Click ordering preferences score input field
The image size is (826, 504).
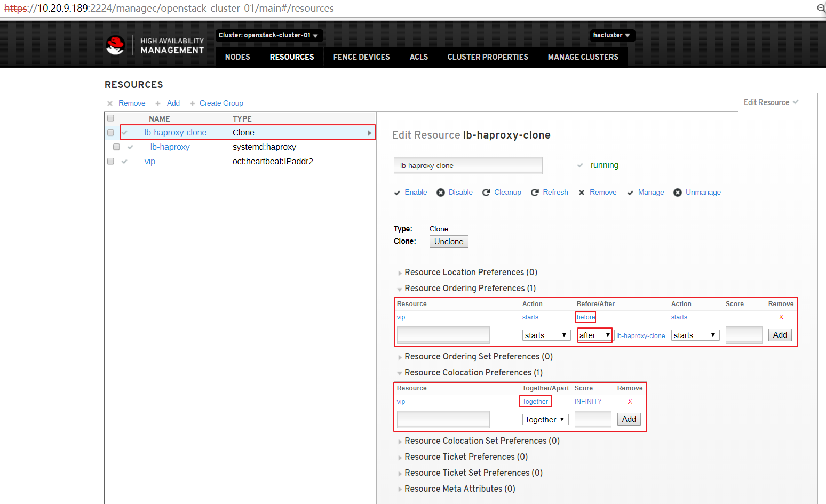click(744, 335)
